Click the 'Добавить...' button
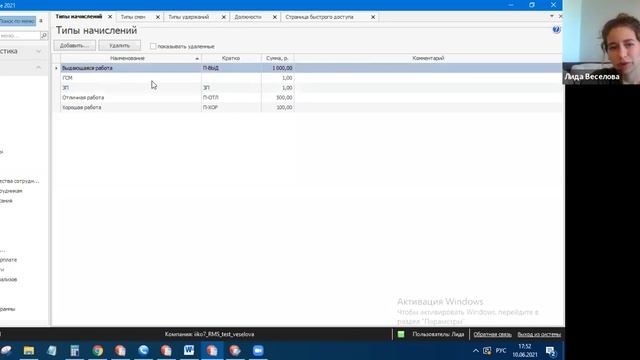 [74, 46]
